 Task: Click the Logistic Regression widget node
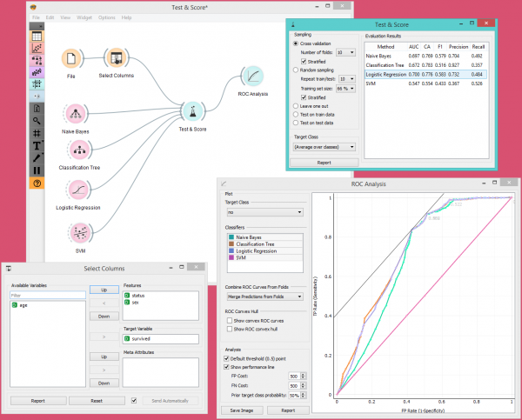pos(78,190)
